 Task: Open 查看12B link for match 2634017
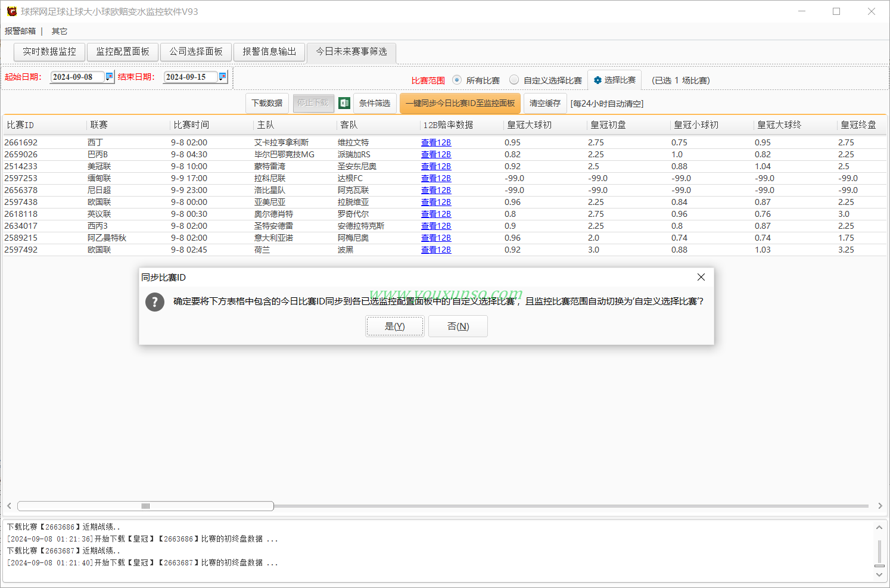point(436,226)
